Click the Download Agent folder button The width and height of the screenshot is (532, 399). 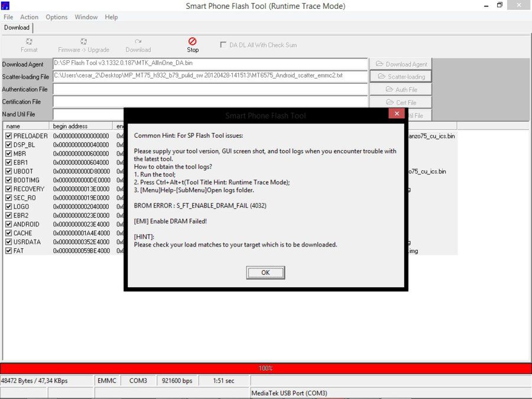(401, 64)
